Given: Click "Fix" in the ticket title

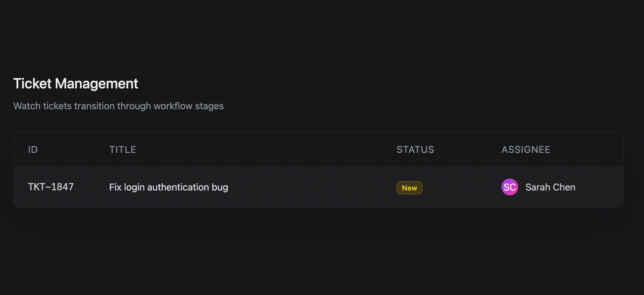Looking at the screenshot, I should click(x=115, y=187).
